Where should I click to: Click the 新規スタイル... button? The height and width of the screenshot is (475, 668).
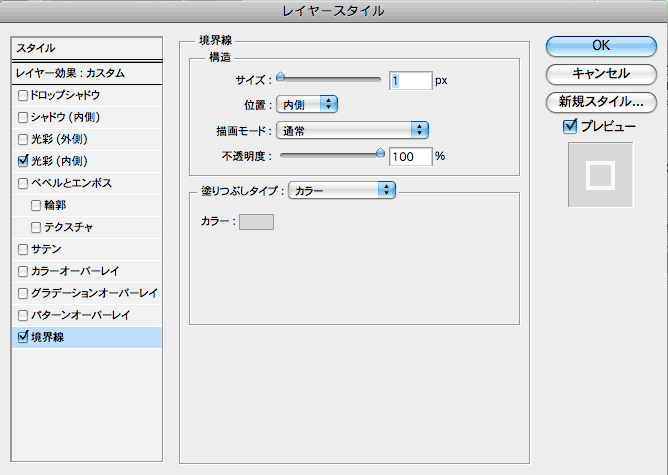[601, 102]
